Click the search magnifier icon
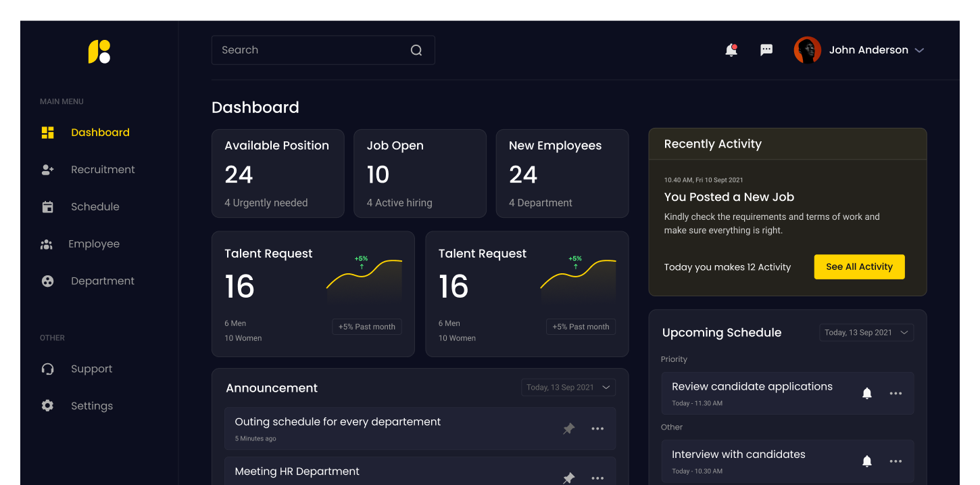The width and height of the screenshot is (980, 485). coord(416,50)
